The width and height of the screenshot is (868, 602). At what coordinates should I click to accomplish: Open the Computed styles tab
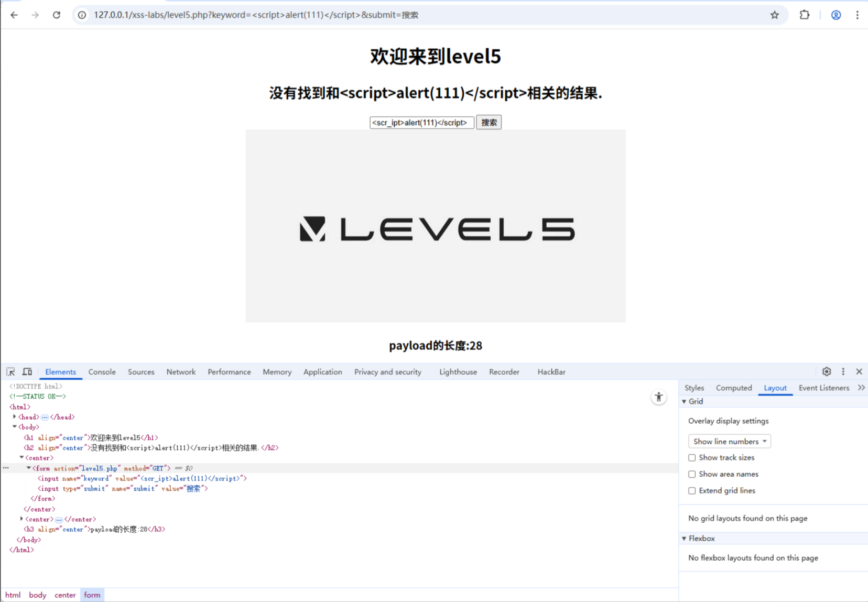(734, 388)
